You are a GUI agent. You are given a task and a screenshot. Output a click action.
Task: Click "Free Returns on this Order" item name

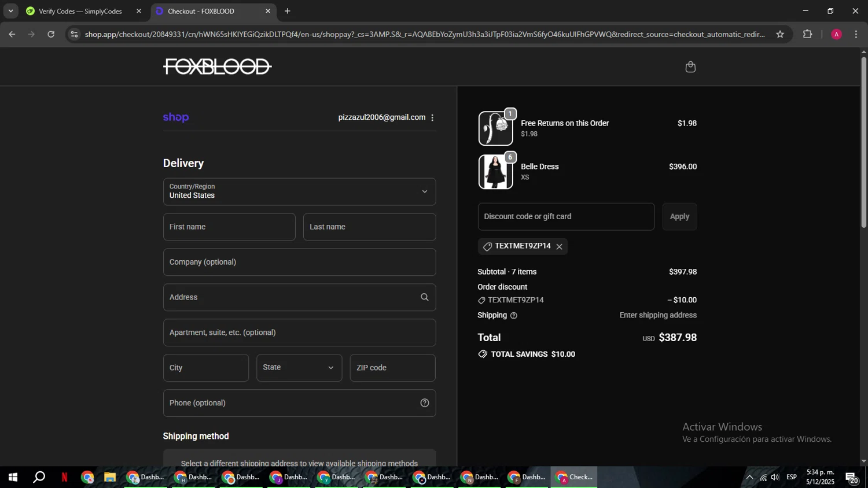click(x=565, y=123)
